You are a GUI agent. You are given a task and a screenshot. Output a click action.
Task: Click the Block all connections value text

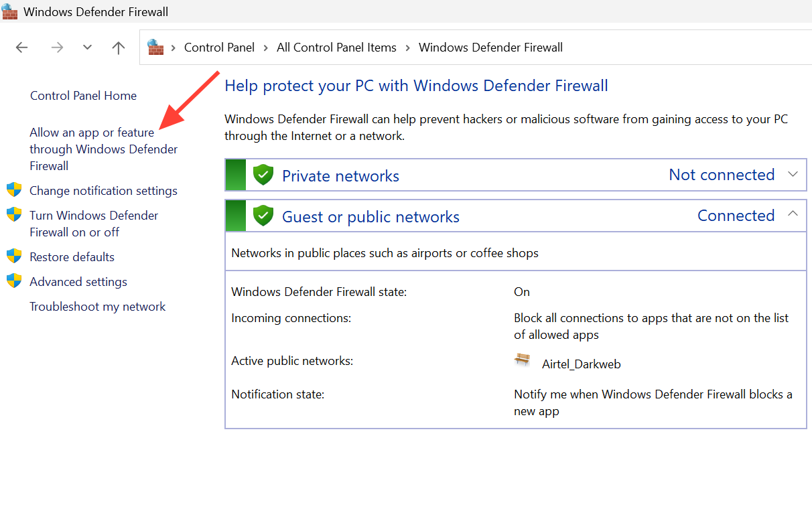click(x=651, y=326)
